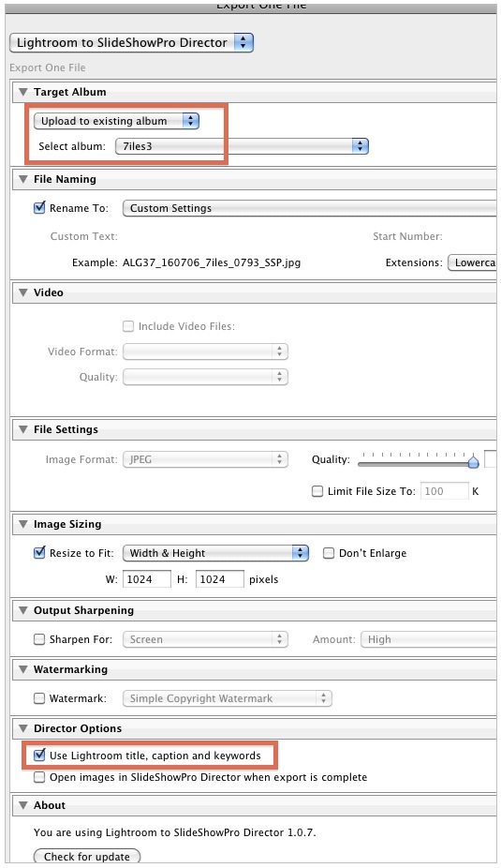Open the Lightroom to SlideShowPro Director export dropdown

tap(132, 42)
